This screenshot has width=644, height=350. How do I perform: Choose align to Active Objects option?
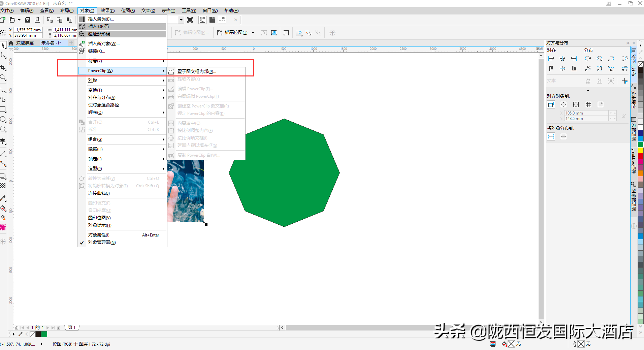pos(551,104)
